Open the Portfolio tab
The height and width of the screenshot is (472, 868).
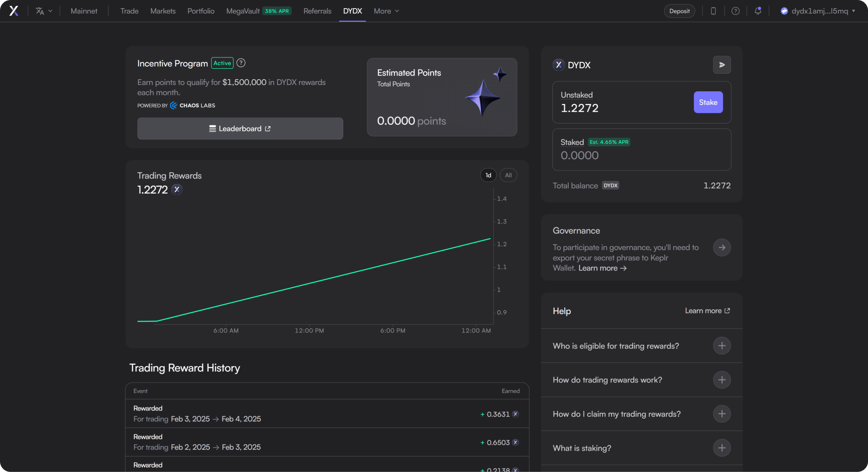click(200, 11)
